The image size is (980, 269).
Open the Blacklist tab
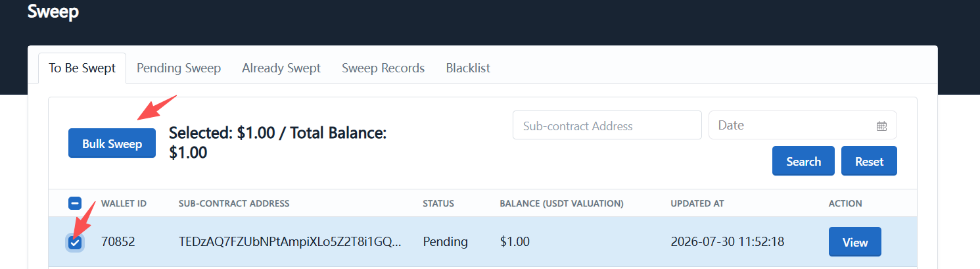tap(468, 68)
